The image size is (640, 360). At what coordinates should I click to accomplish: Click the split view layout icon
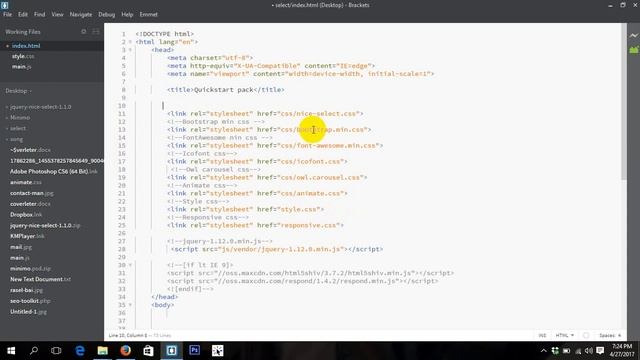pos(96,31)
